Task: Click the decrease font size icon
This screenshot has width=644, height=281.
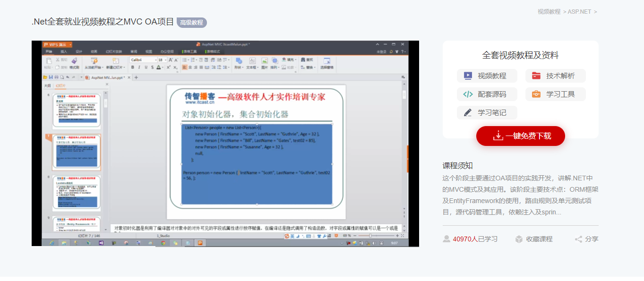Action: pyautogui.click(x=176, y=60)
